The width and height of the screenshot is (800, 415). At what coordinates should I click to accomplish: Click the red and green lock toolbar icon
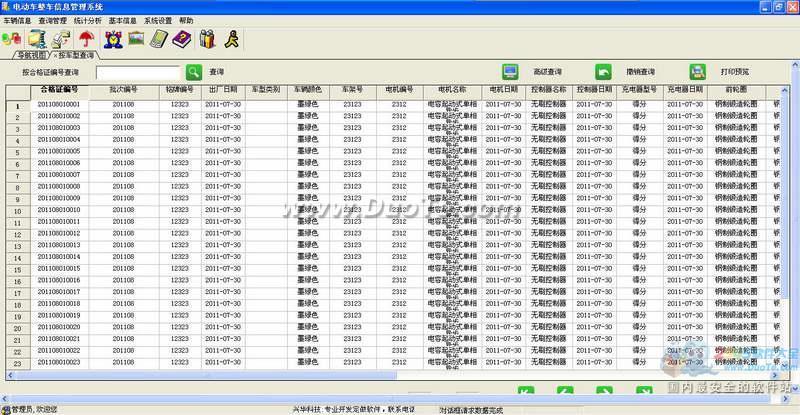tap(11, 39)
